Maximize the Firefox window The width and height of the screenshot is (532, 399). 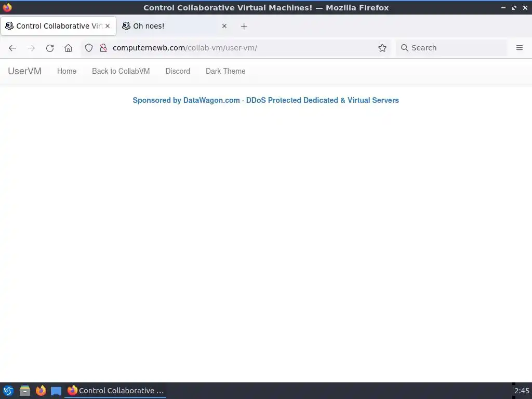click(514, 7)
